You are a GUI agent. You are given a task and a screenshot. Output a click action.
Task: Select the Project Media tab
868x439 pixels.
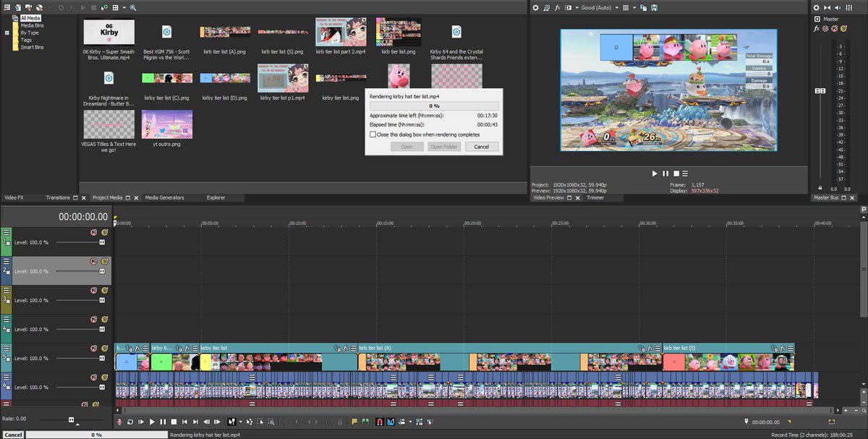pos(107,197)
